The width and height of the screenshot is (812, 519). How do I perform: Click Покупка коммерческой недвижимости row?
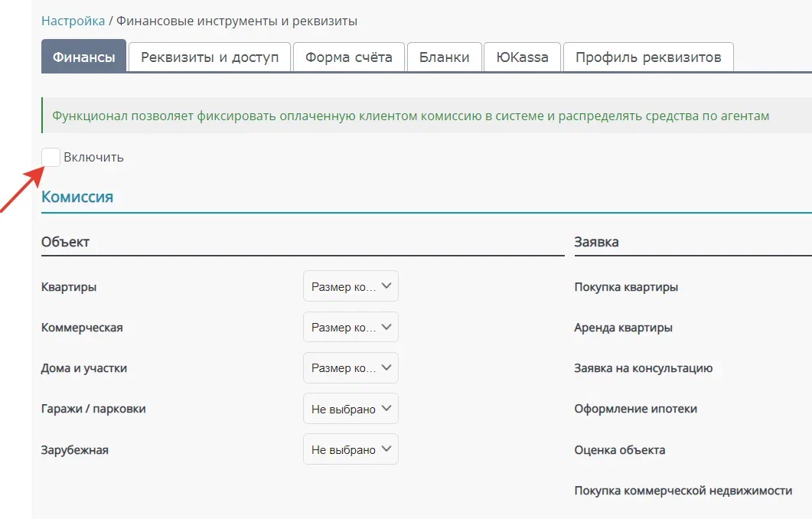683,491
